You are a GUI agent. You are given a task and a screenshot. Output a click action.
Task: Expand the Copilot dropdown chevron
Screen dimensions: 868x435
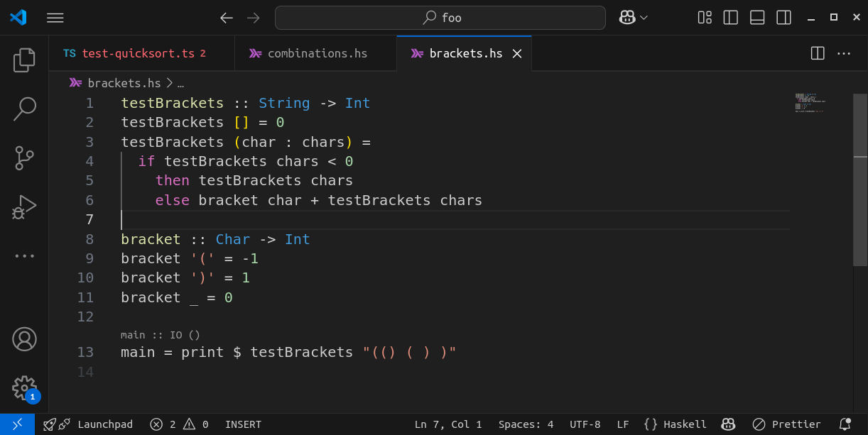[x=644, y=18]
